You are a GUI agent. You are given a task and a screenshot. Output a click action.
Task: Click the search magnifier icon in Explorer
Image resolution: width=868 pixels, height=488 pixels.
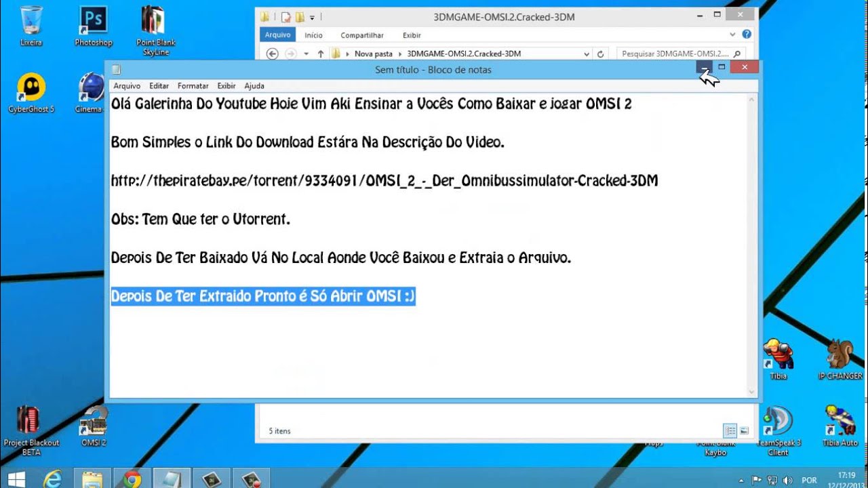[x=737, y=53]
